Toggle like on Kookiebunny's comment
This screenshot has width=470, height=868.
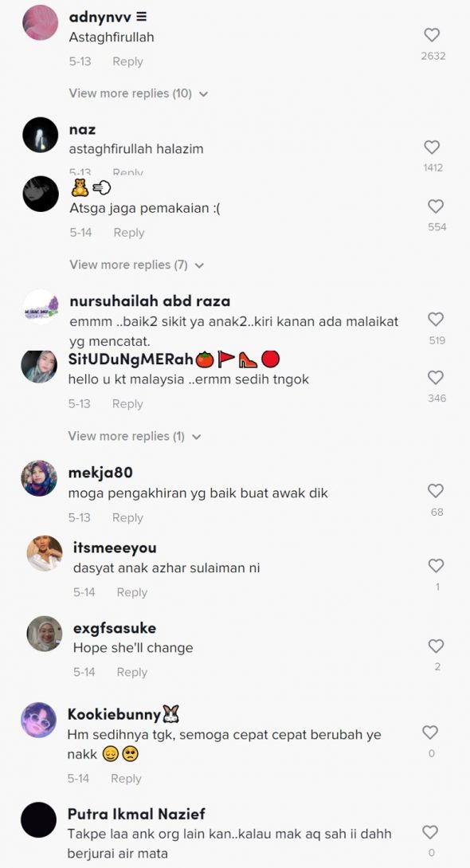(x=430, y=733)
